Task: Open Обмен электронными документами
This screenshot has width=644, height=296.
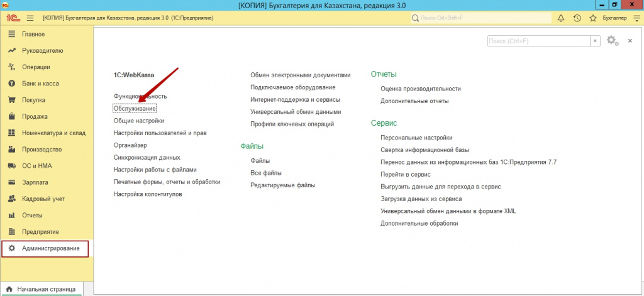Action: point(301,75)
